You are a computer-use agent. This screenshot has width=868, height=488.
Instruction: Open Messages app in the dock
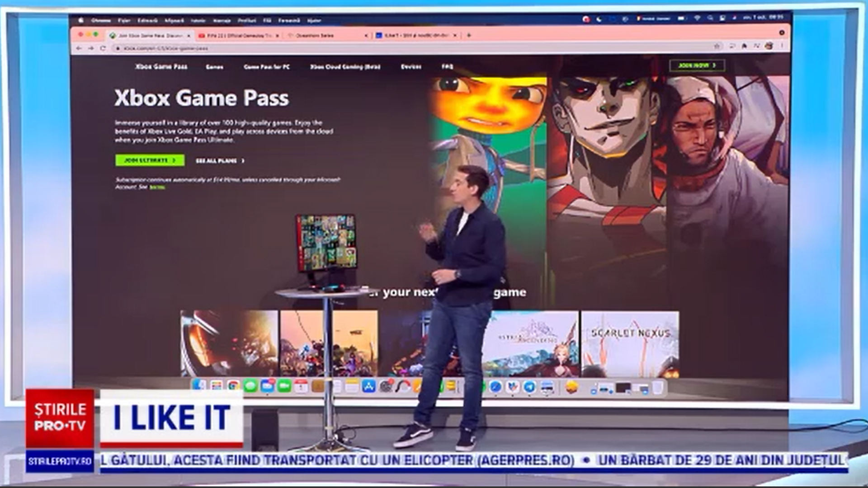coord(250,386)
